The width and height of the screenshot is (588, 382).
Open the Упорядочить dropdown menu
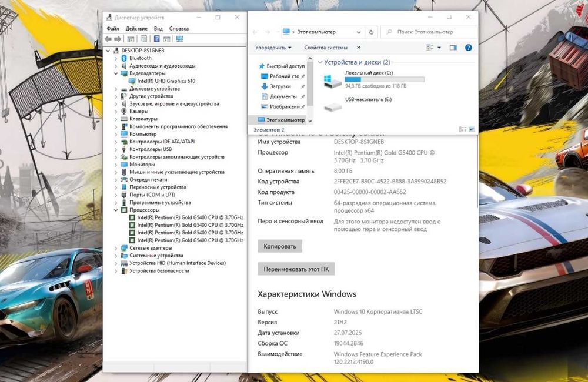click(x=273, y=48)
